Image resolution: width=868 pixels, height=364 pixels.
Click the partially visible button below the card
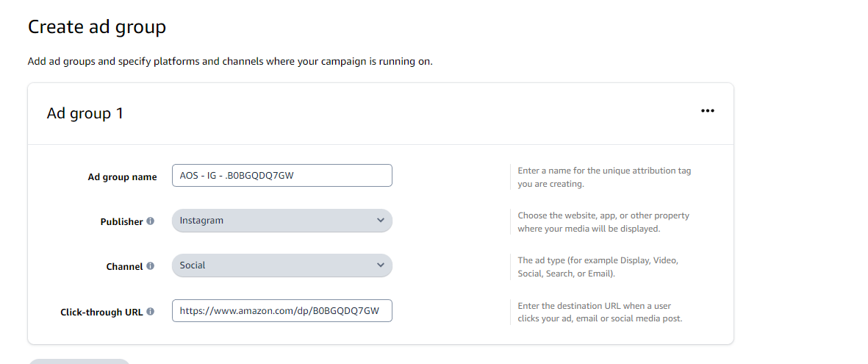(x=79, y=361)
